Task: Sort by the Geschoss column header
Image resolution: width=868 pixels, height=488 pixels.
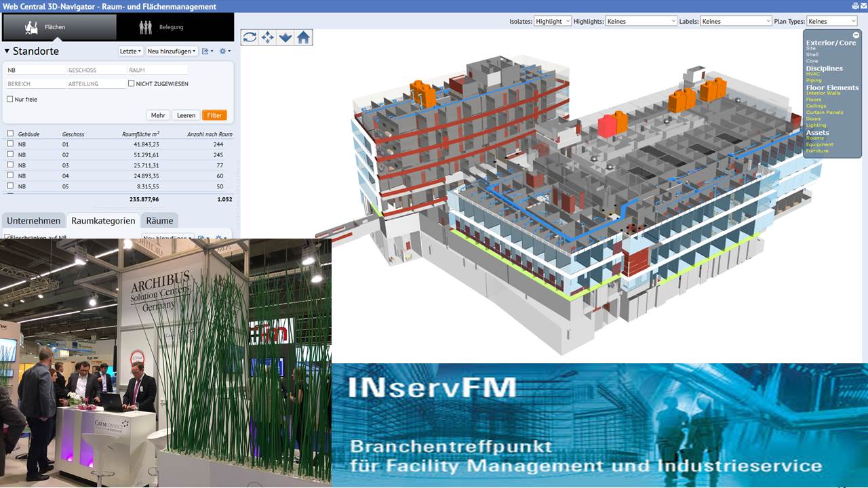Action: [x=73, y=134]
